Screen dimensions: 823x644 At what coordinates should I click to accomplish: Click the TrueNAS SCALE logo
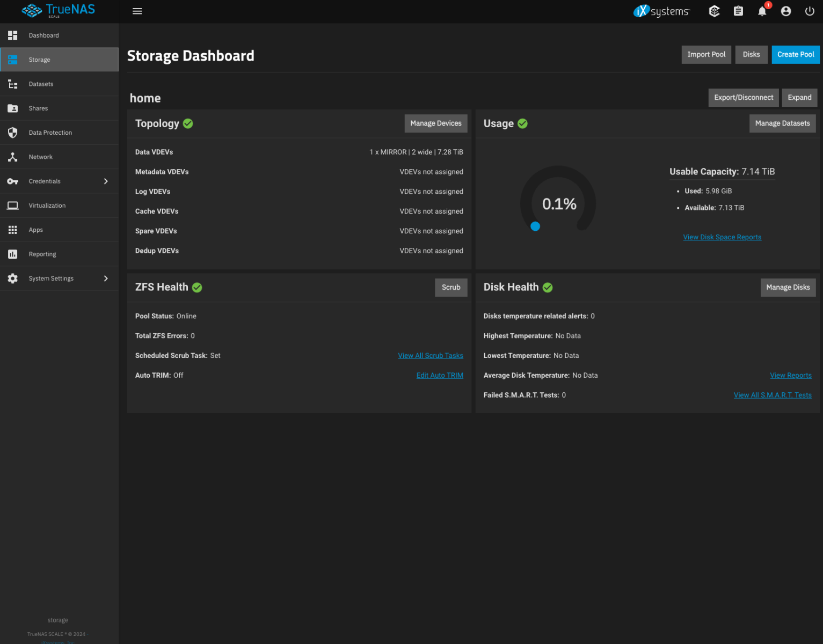[58, 11]
